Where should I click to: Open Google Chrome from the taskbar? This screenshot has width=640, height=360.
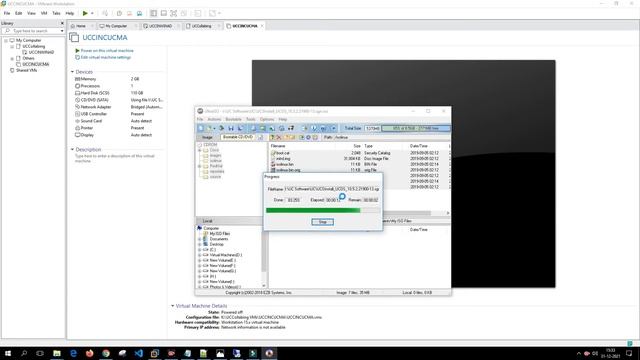tap(106, 353)
